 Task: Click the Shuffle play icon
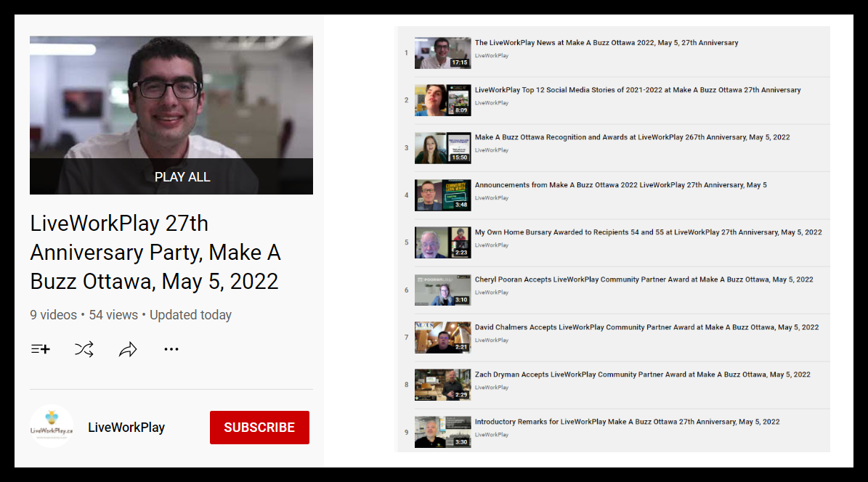pos(84,349)
